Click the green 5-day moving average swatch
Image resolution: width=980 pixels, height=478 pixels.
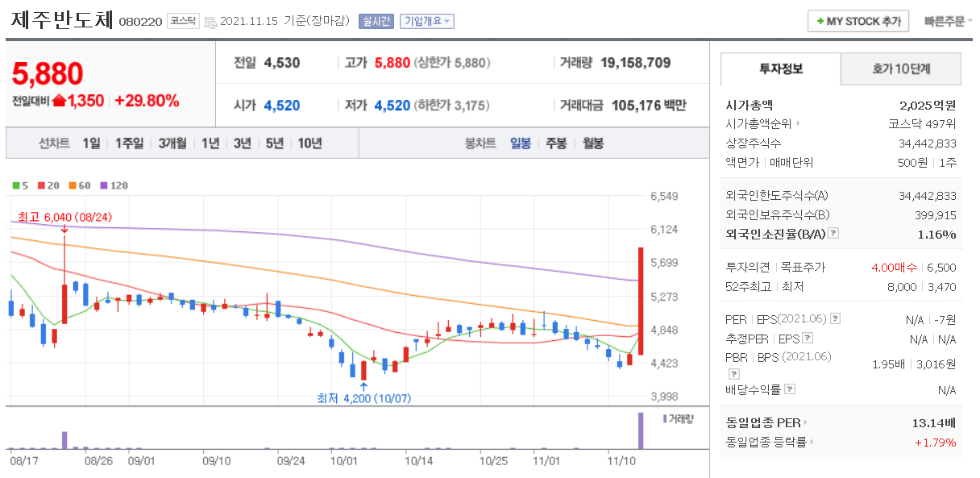15,185
